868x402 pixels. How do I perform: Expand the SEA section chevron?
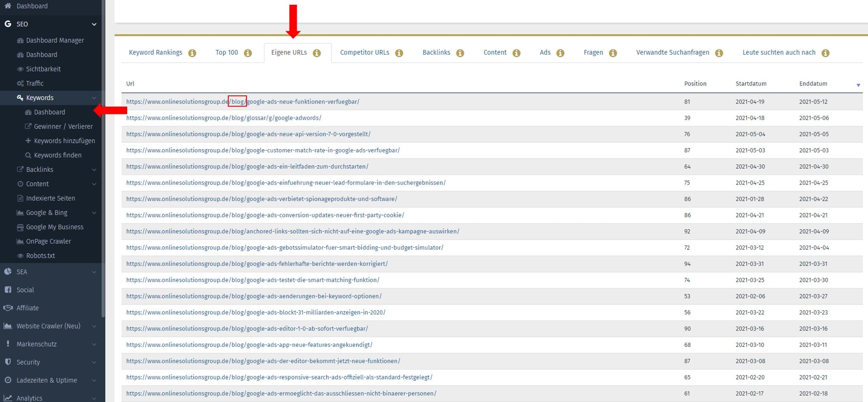[x=94, y=272]
